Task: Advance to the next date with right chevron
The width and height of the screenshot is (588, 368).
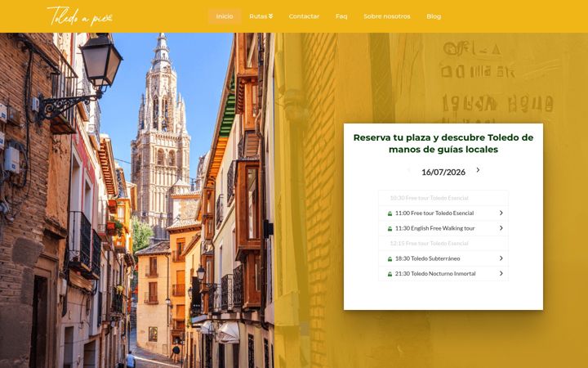Action: (x=478, y=170)
